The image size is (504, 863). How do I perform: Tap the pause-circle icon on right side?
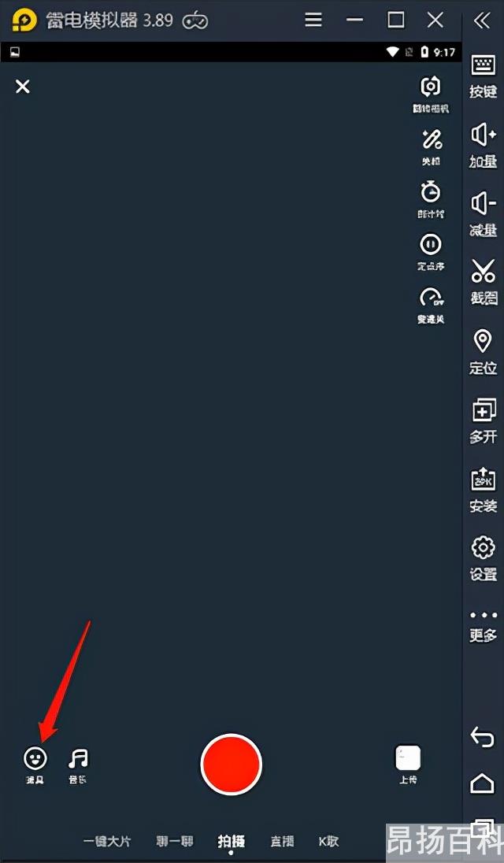coord(430,244)
